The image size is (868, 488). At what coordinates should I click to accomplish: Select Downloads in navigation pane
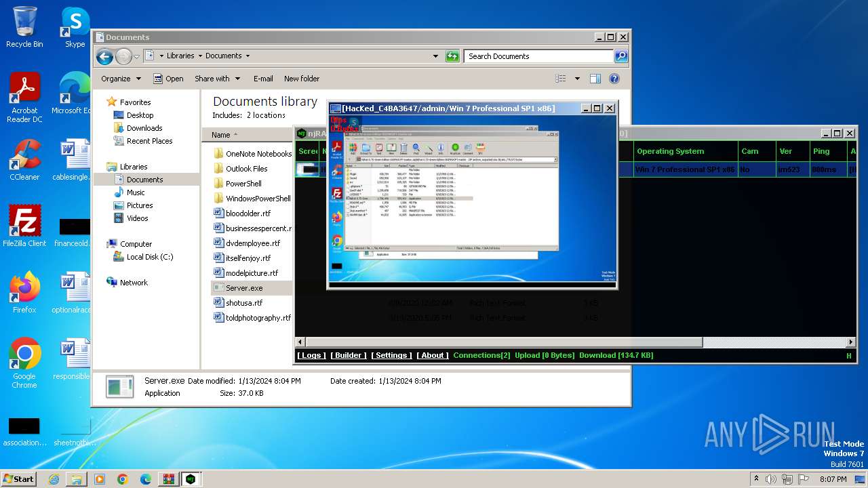pyautogui.click(x=144, y=128)
